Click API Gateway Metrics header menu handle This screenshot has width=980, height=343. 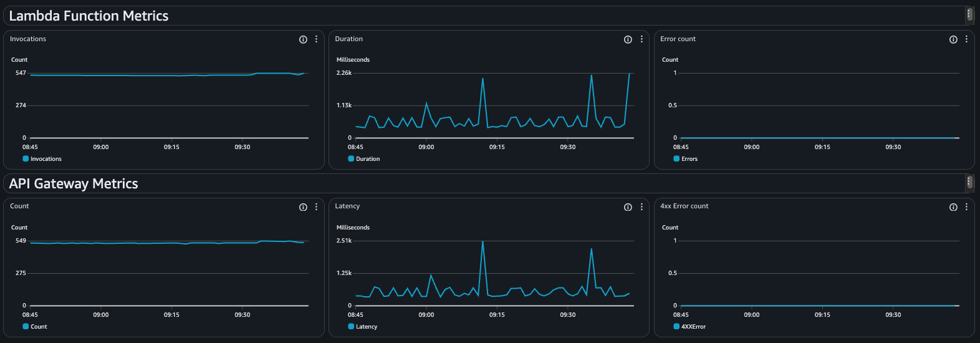pyautogui.click(x=969, y=182)
